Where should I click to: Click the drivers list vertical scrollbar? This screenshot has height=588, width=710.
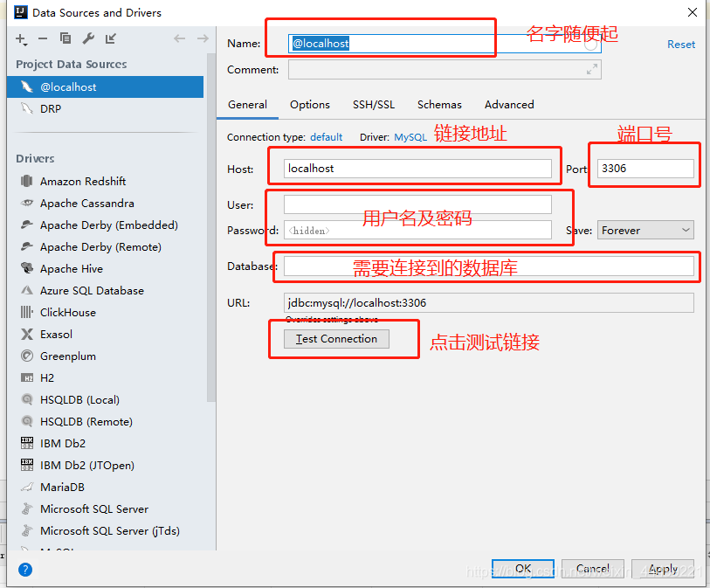pyautogui.click(x=211, y=226)
